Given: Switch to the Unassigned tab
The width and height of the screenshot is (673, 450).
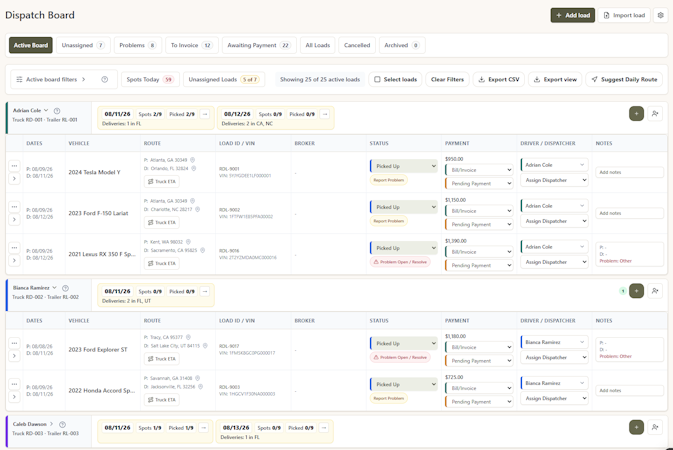Looking at the screenshot, I should 83,45.
